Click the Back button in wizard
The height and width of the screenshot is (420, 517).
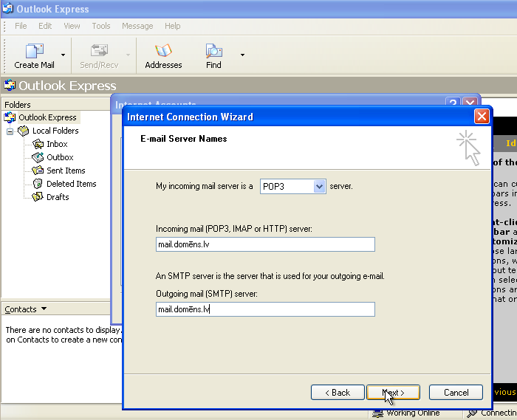(x=338, y=393)
